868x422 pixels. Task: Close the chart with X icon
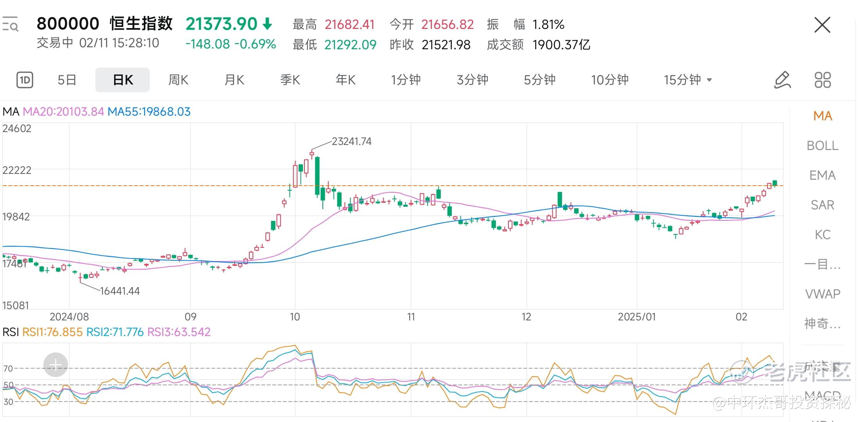[822, 25]
